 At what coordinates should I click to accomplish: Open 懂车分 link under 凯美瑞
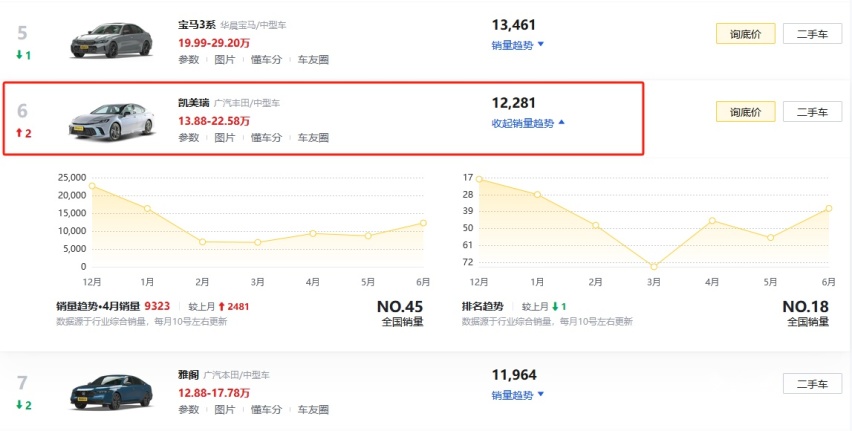[266, 138]
